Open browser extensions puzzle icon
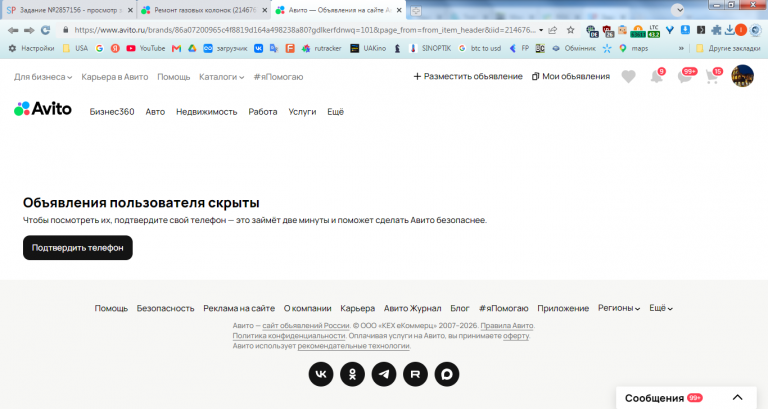Image resolution: width=768 pixels, height=409 pixels. coord(716,30)
